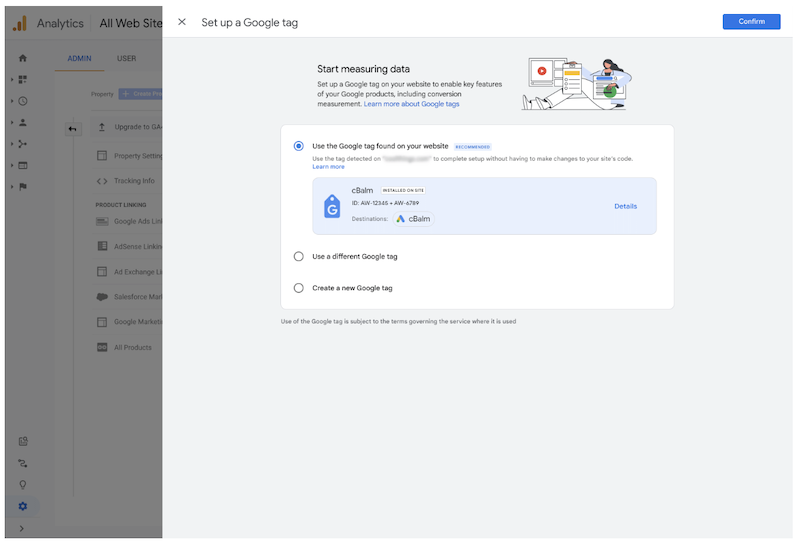Click the Create Property button
Viewport: 800px width, 545px height.
click(x=141, y=94)
